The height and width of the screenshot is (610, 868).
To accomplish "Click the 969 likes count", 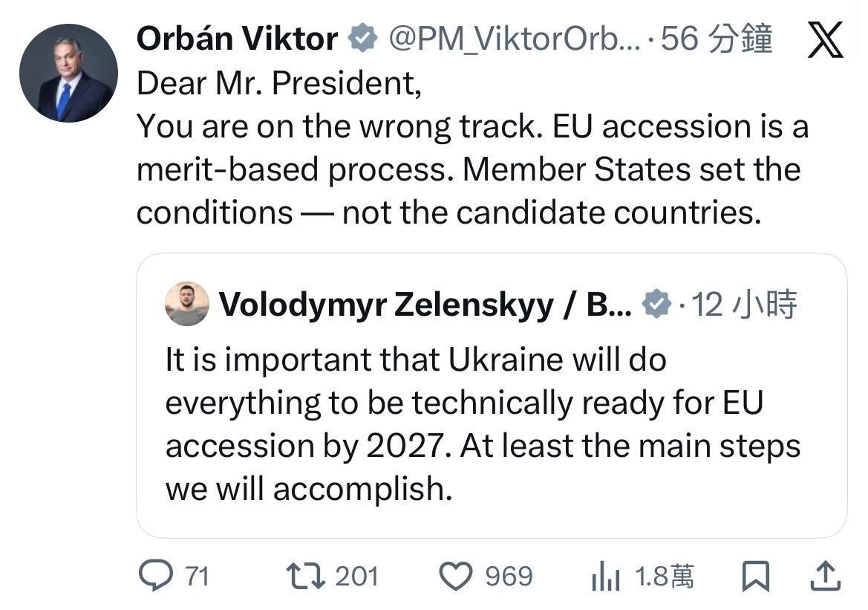I will click(509, 577).
